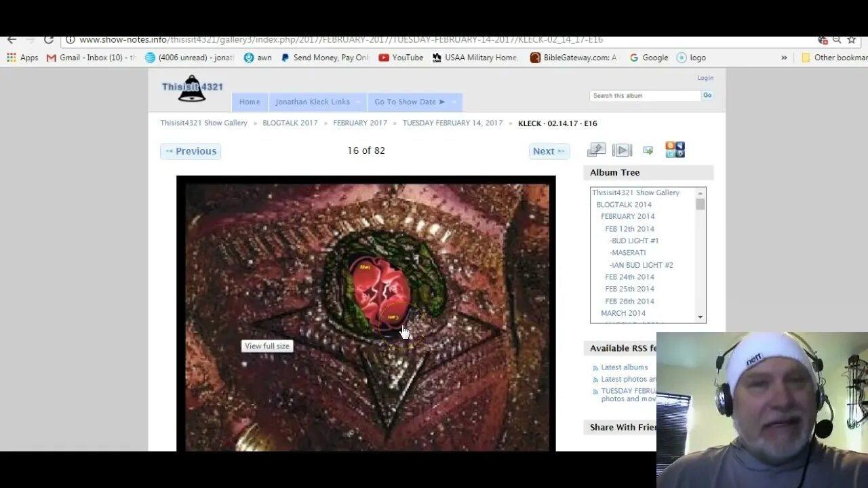
Task: Click the Thisisit4321 bell logo
Action: click(192, 88)
